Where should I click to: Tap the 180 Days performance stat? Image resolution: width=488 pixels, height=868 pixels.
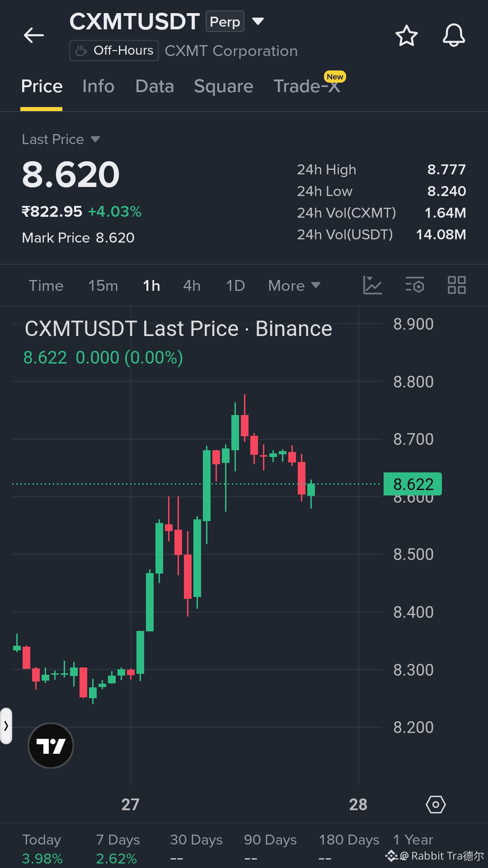coord(349,849)
